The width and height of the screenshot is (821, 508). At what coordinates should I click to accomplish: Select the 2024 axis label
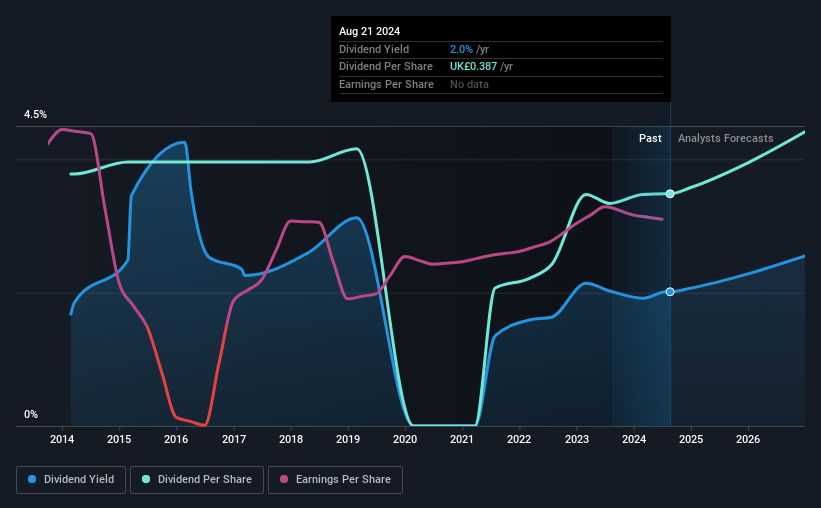634,439
